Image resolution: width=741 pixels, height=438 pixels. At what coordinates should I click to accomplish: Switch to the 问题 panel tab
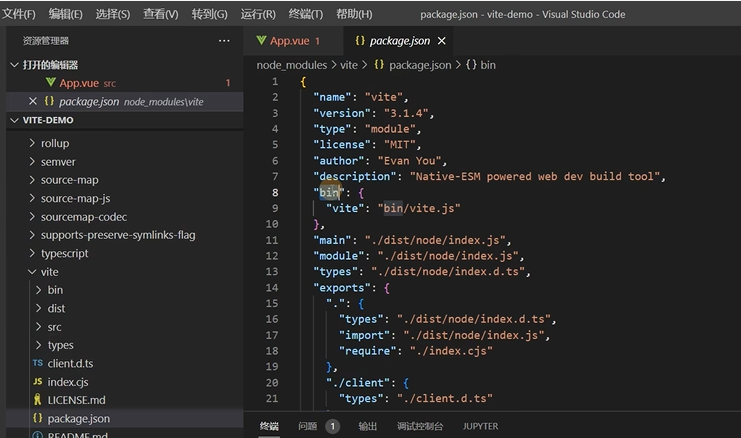point(308,426)
